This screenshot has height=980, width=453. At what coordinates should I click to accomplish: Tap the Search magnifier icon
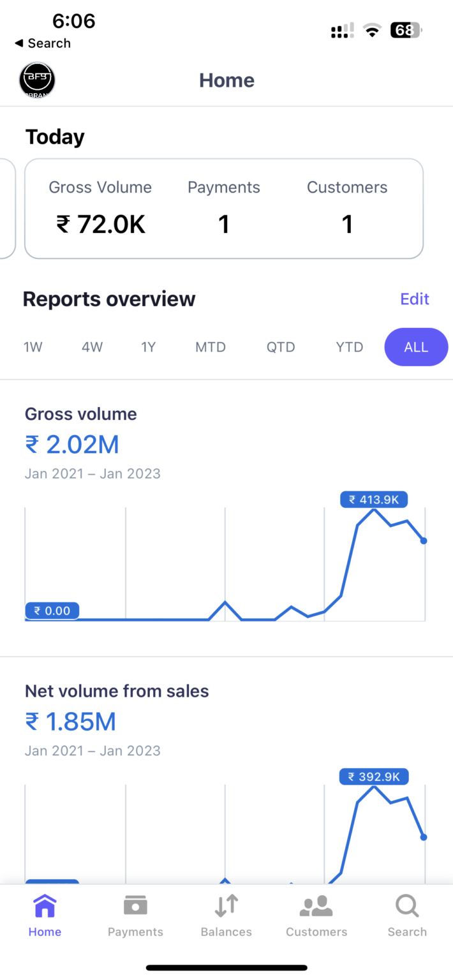(x=407, y=906)
